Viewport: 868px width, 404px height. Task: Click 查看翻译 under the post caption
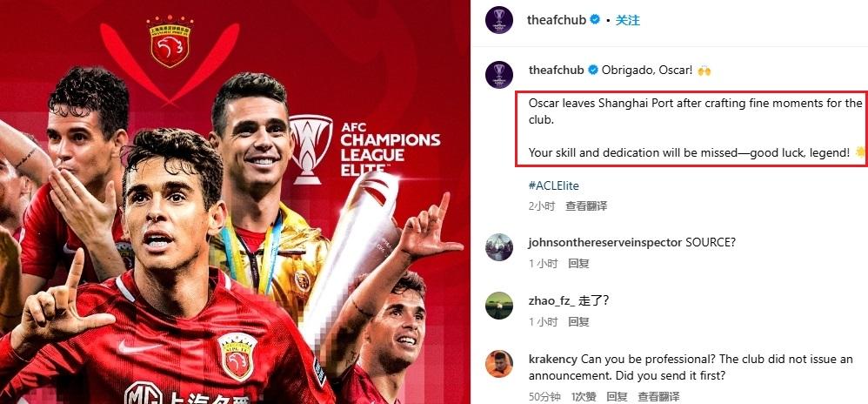(x=585, y=206)
